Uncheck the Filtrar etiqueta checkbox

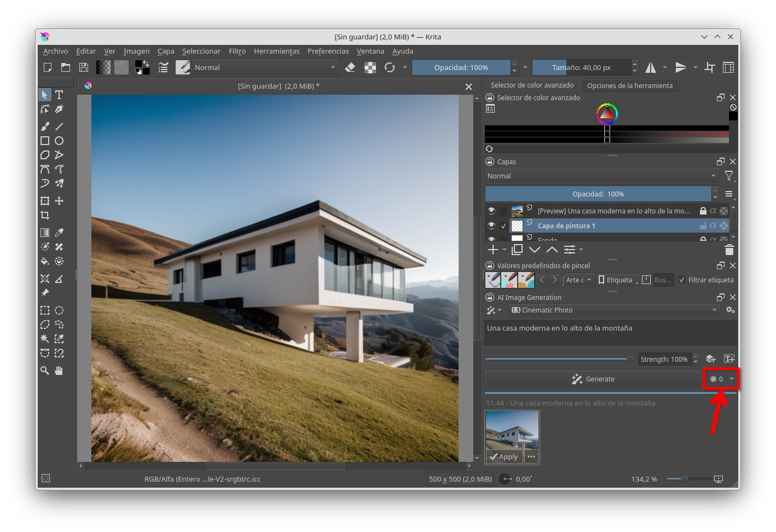[682, 280]
